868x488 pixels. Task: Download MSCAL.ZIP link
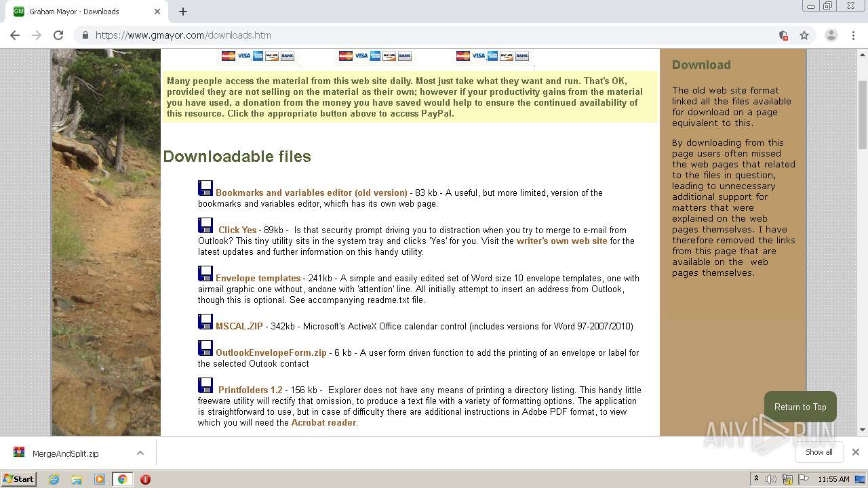point(239,326)
